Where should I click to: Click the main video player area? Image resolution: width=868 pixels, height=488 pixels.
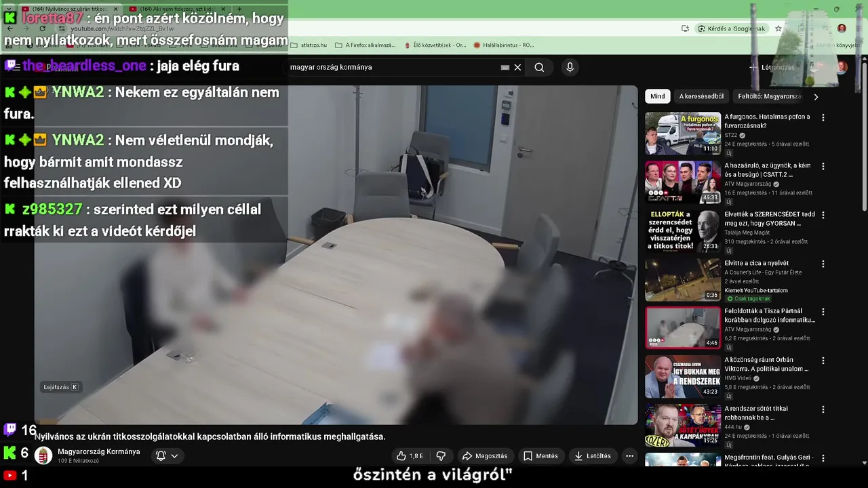tap(336, 255)
